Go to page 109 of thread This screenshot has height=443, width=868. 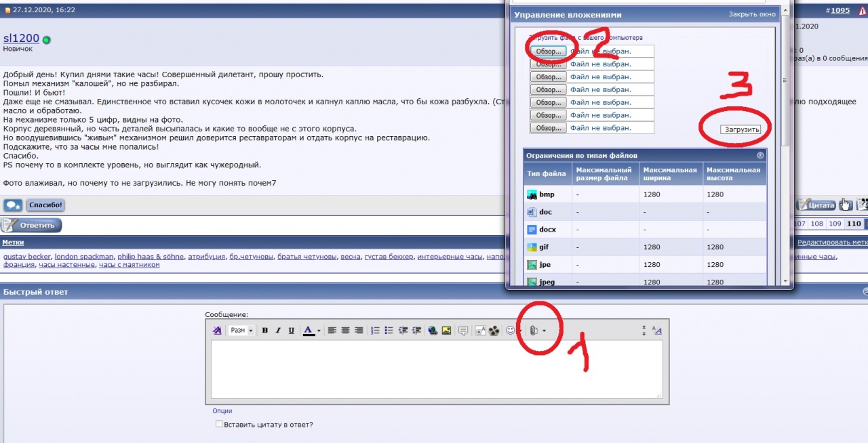tap(835, 224)
